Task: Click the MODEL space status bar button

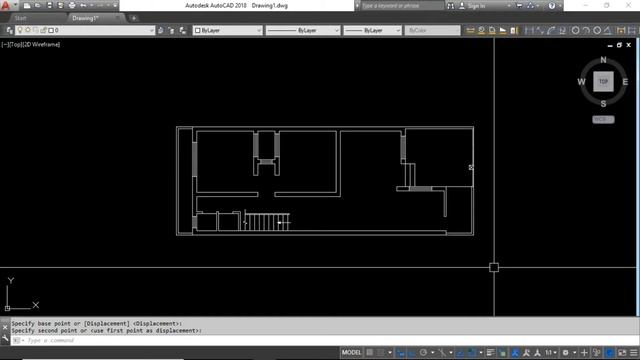Action: click(x=351, y=352)
